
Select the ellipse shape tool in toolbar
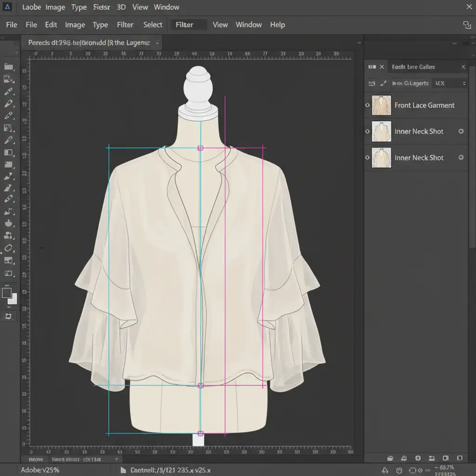9,248
